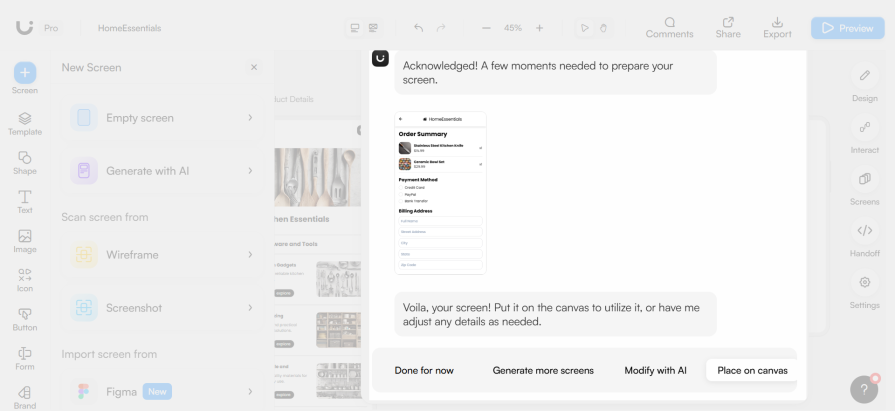
Task: Open the Template panel in sidebar
Action: [25, 123]
